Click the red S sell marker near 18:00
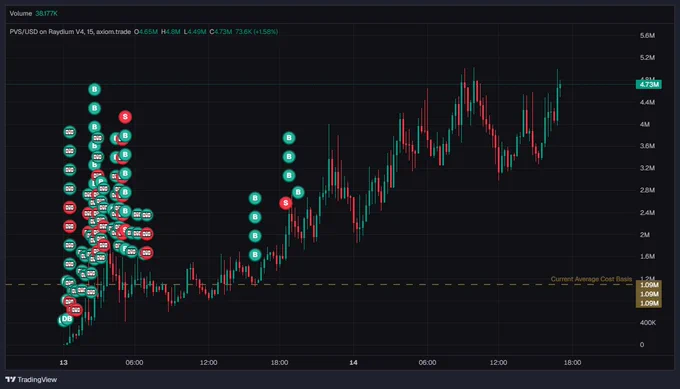Viewport: 680px width, 389px height. point(285,203)
